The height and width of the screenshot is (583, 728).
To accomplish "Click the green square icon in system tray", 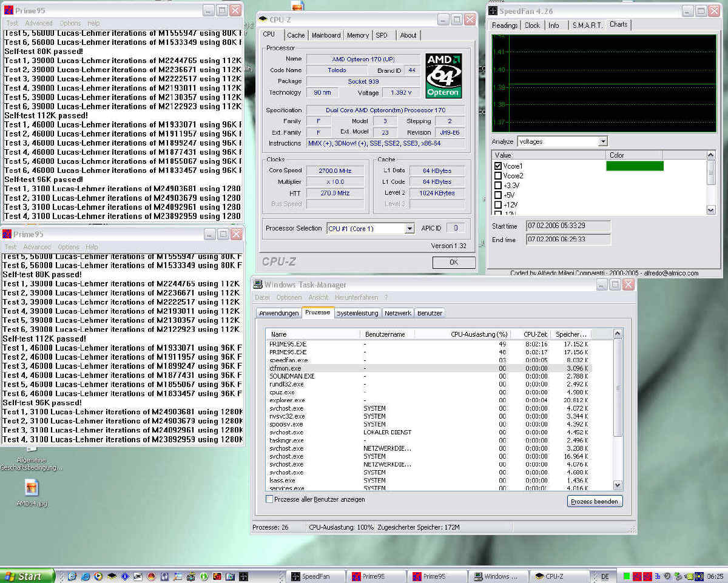I will coord(627,576).
